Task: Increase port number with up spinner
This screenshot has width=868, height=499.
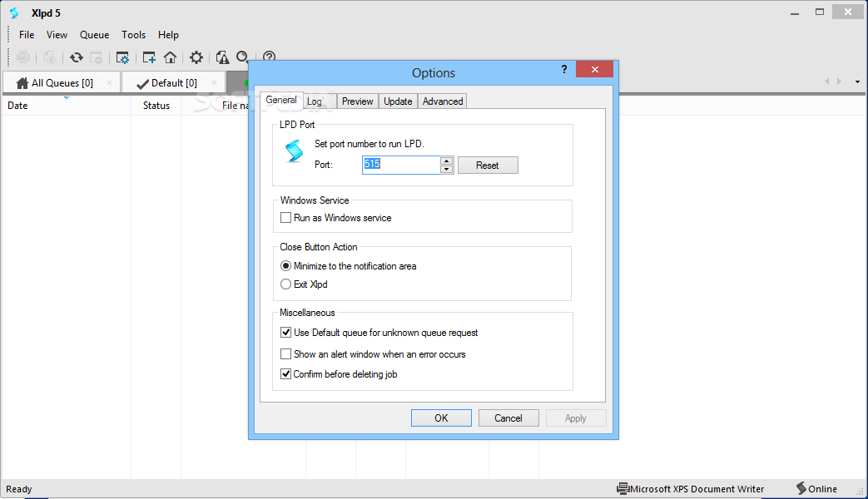Action: pos(447,161)
